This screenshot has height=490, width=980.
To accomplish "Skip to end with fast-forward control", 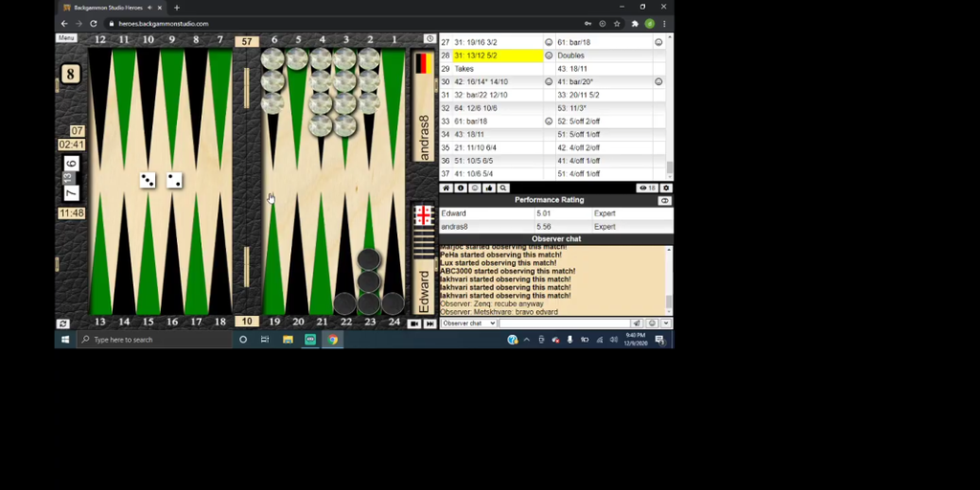I will coord(430,323).
